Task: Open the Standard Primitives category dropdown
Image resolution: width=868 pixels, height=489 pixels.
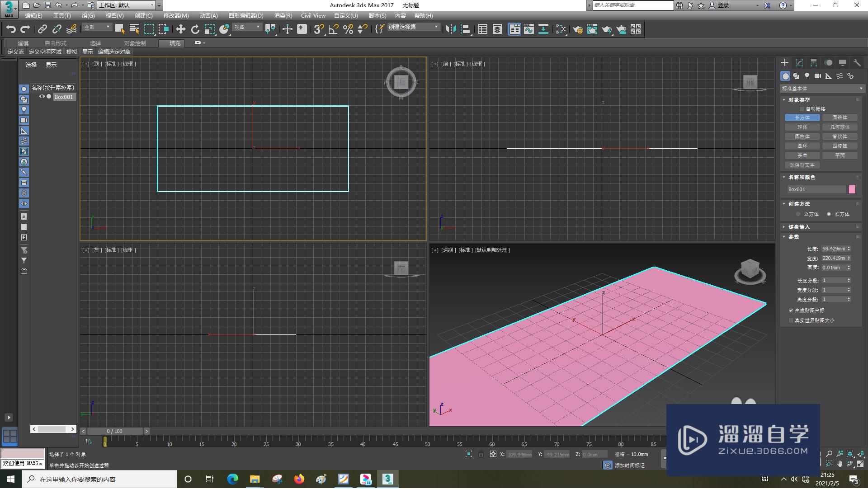Action: coord(822,89)
